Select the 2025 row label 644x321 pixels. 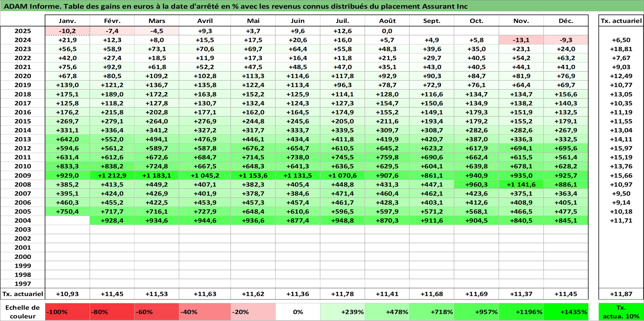click(x=23, y=31)
